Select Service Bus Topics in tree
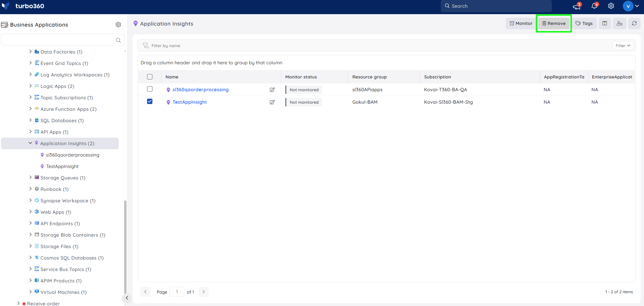644x306 pixels. click(66, 269)
